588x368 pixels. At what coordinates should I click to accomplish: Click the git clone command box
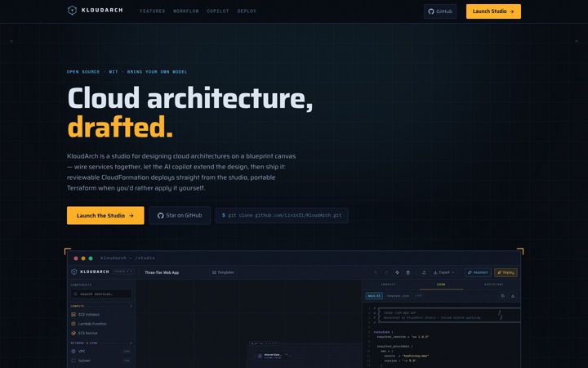(x=282, y=216)
